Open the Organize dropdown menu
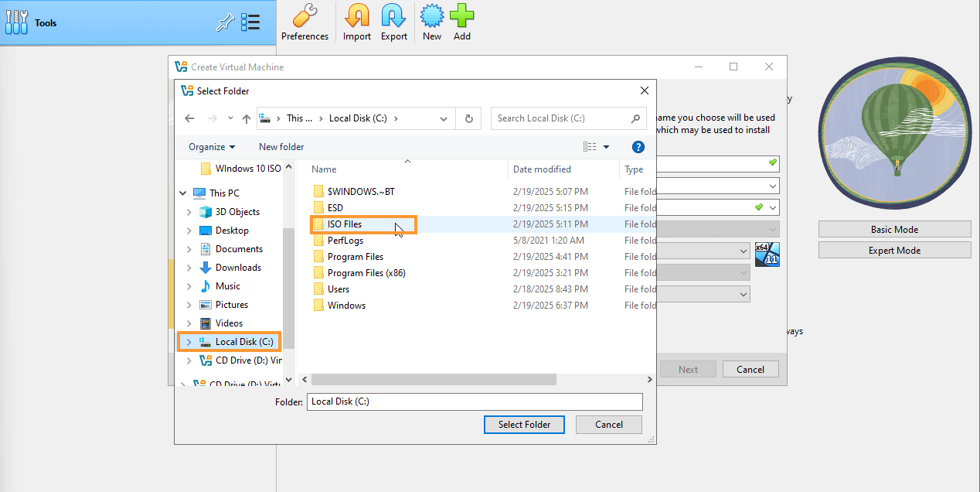980x492 pixels. click(212, 147)
